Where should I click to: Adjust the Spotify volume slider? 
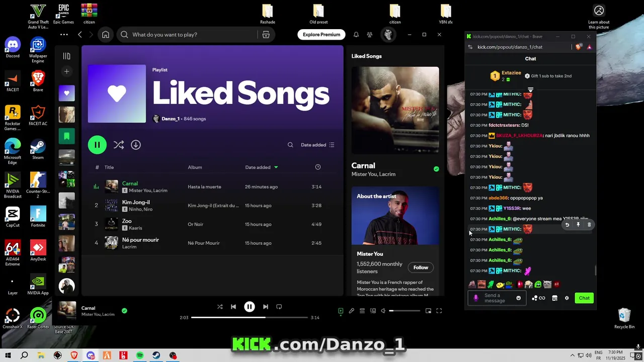405,311
